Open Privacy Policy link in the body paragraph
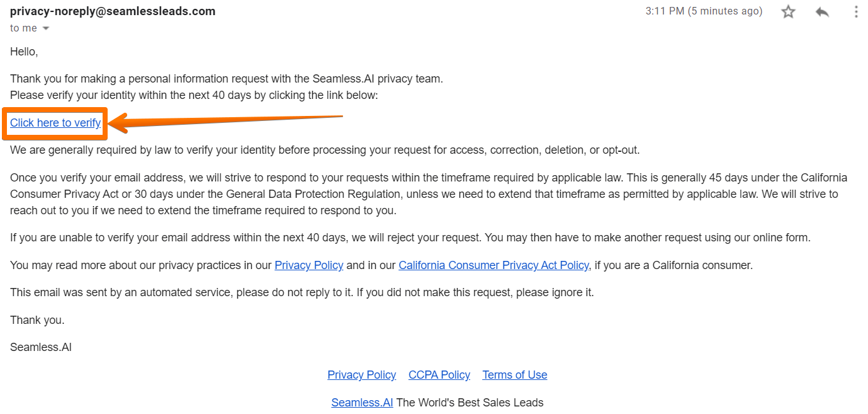868x414 pixels. 309,265
